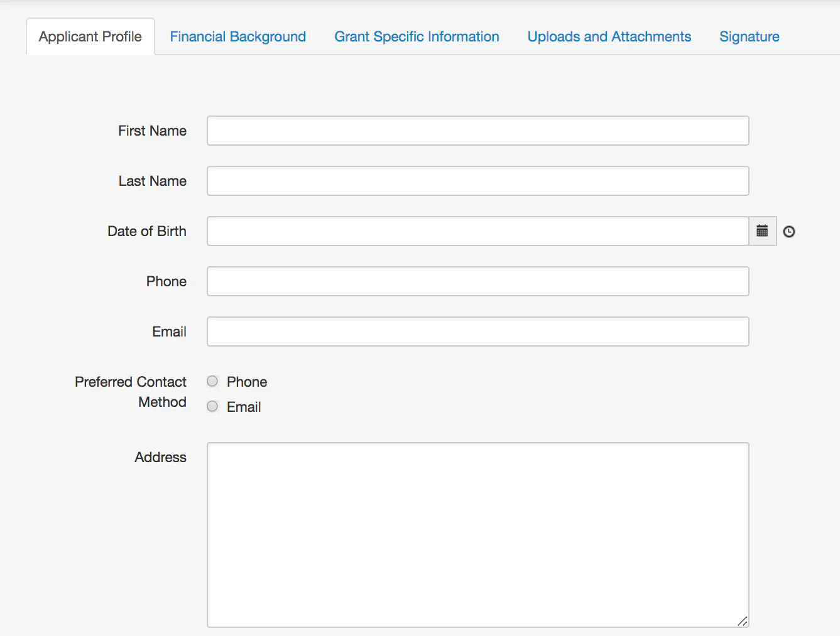Click the clock time picker icon
Image resolution: width=840 pixels, height=636 pixels.
pyautogui.click(x=789, y=231)
